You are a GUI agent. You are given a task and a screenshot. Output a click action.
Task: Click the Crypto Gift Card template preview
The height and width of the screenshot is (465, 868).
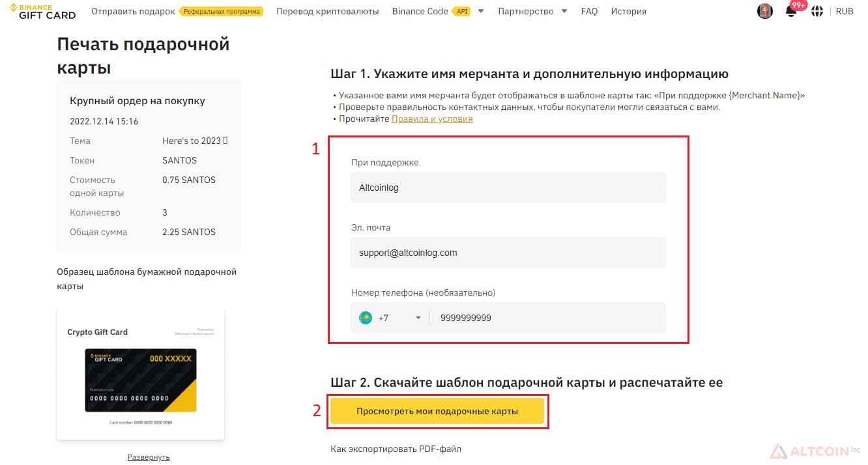pyautogui.click(x=141, y=373)
